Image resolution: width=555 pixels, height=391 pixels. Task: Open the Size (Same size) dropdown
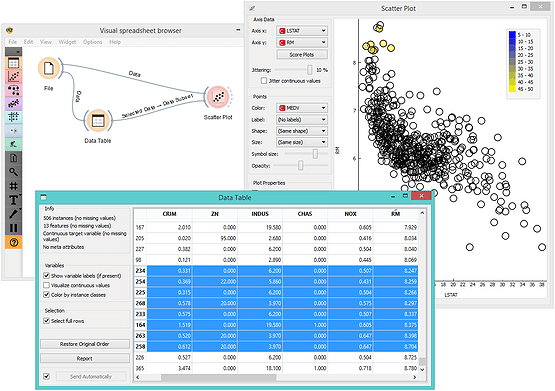[302, 142]
